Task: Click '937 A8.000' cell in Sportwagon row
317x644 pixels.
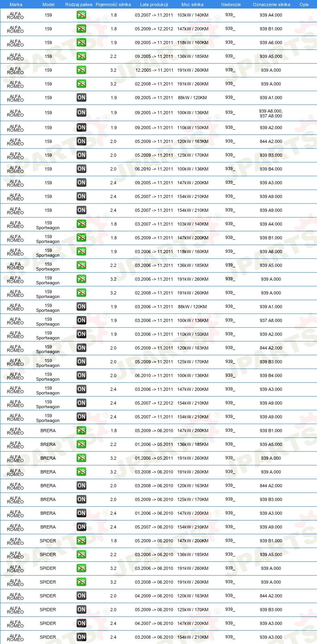Action: (271, 320)
